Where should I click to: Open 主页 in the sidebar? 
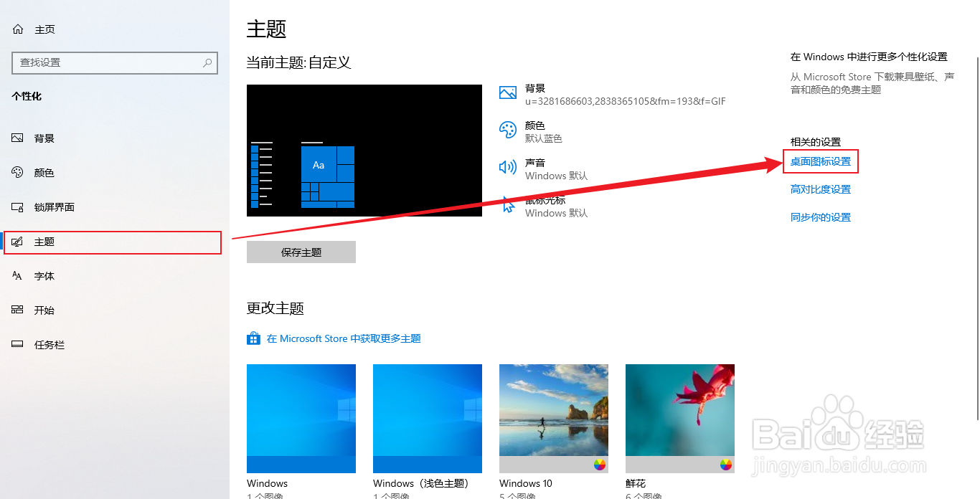tap(44, 29)
